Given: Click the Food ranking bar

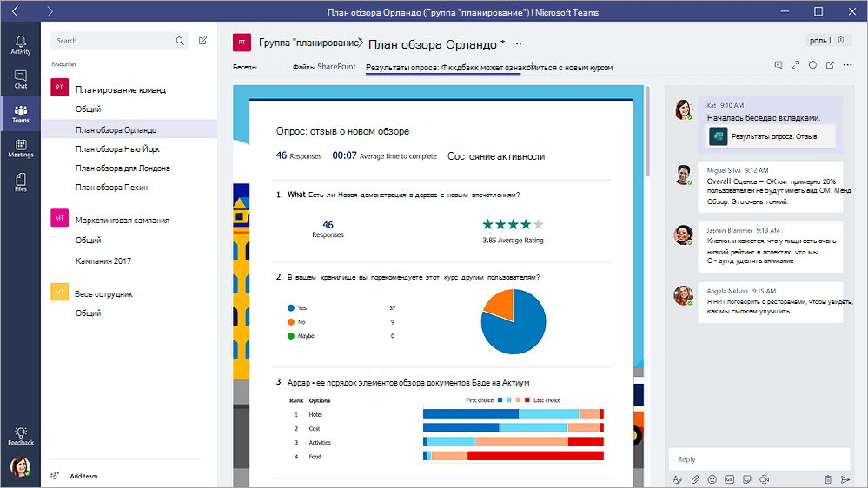Looking at the screenshot, I should tap(514, 456).
